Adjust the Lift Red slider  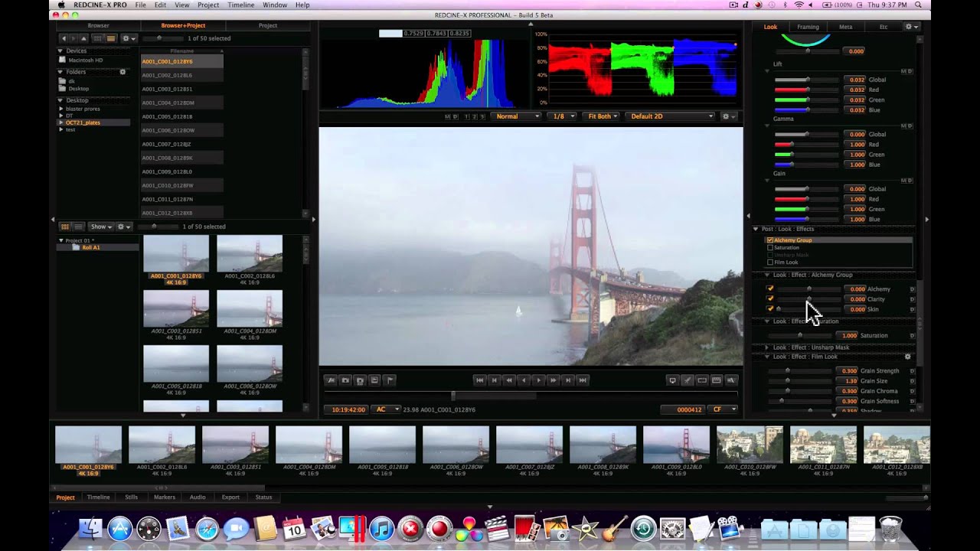(x=807, y=90)
